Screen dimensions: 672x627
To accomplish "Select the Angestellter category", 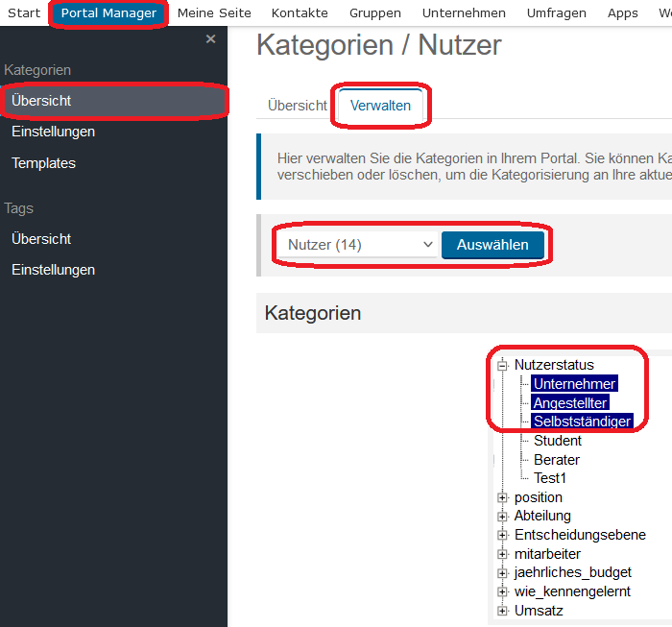I will (570, 403).
